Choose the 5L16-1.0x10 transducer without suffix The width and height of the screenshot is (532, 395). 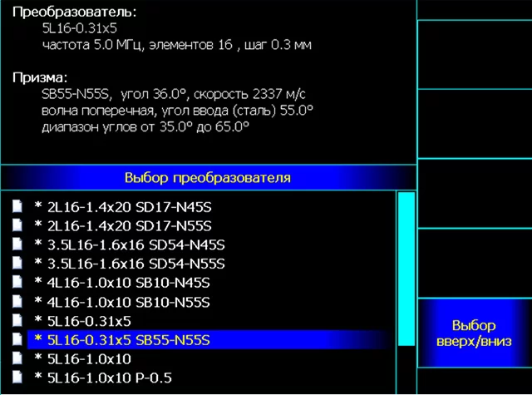tap(89, 359)
